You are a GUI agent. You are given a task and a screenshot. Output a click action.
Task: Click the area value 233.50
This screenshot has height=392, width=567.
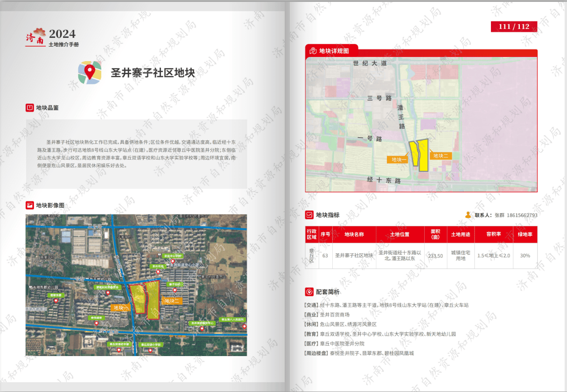(435, 256)
